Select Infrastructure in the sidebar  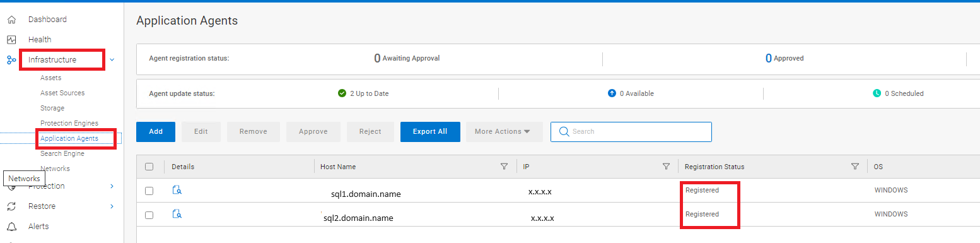pyautogui.click(x=52, y=60)
